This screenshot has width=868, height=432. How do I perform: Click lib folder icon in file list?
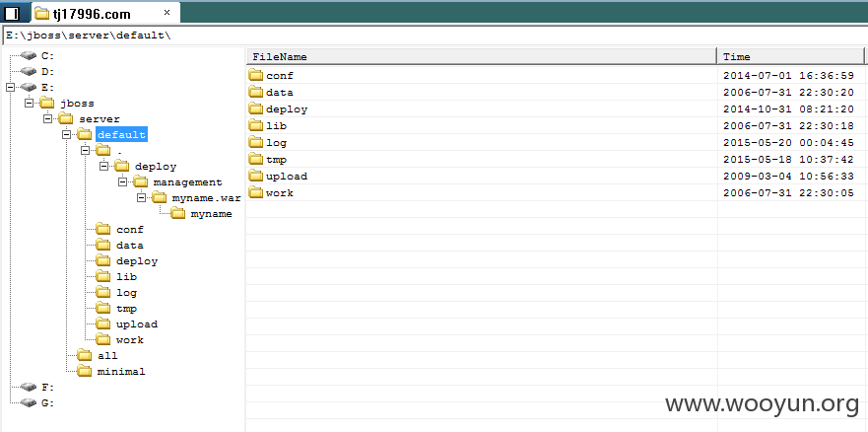pyautogui.click(x=255, y=125)
